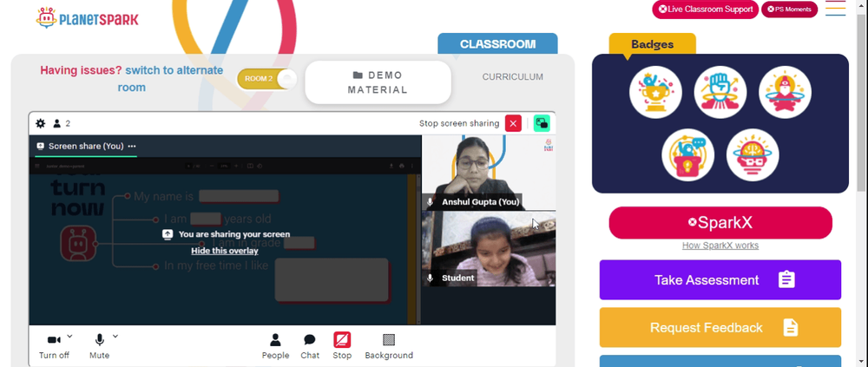
Task: Open the People participants panel
Action: click(275, 347)
